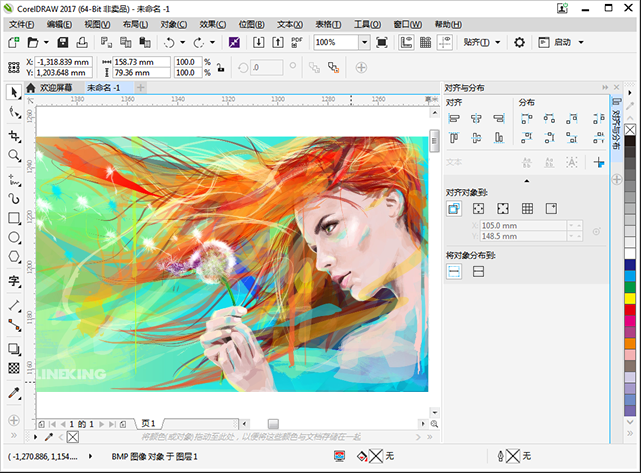Image resolution: width=641 pixels, height=473 pixels.
Task: Click the object width field
Action: pos(141,62)
